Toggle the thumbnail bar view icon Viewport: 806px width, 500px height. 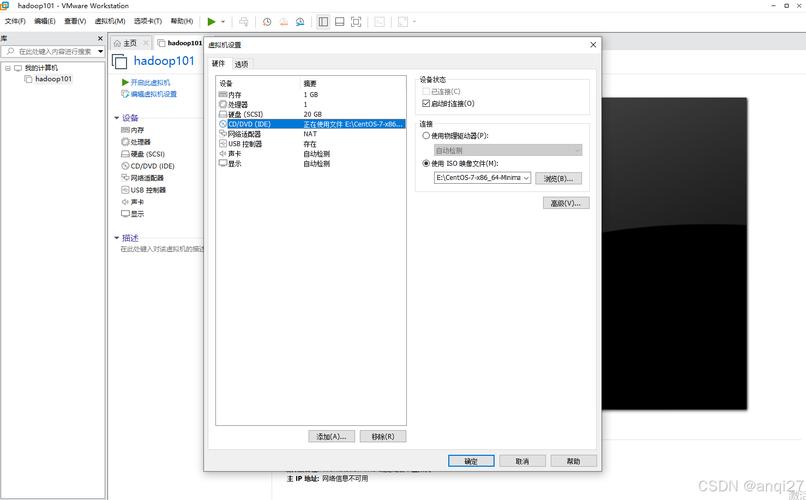(x=339, y=22)
